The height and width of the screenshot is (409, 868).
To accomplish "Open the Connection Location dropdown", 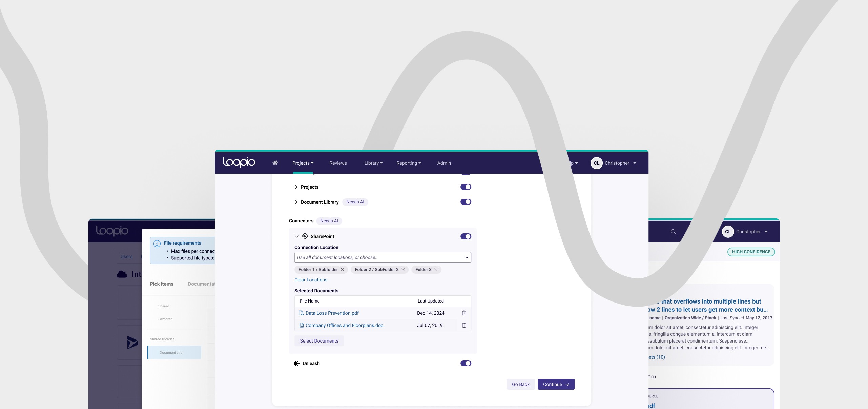I will click(383, 257).
